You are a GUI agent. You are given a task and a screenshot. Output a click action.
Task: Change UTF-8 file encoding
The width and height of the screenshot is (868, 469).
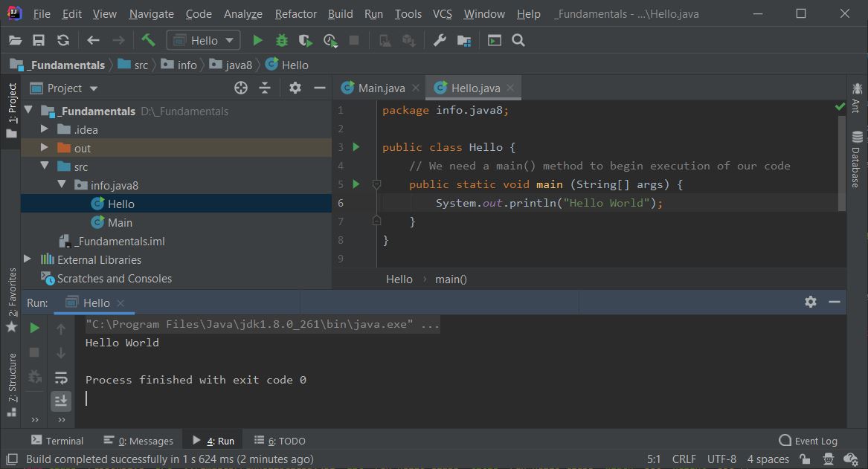(721, 459)
